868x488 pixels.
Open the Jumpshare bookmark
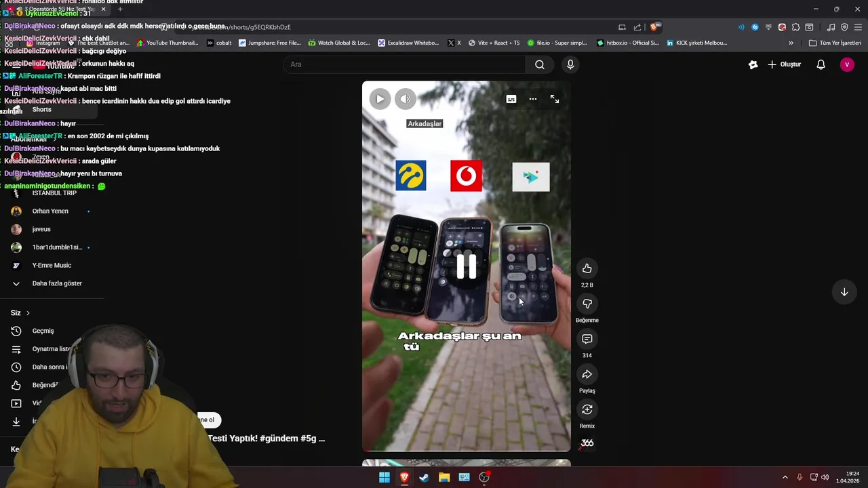pos(269,43)
